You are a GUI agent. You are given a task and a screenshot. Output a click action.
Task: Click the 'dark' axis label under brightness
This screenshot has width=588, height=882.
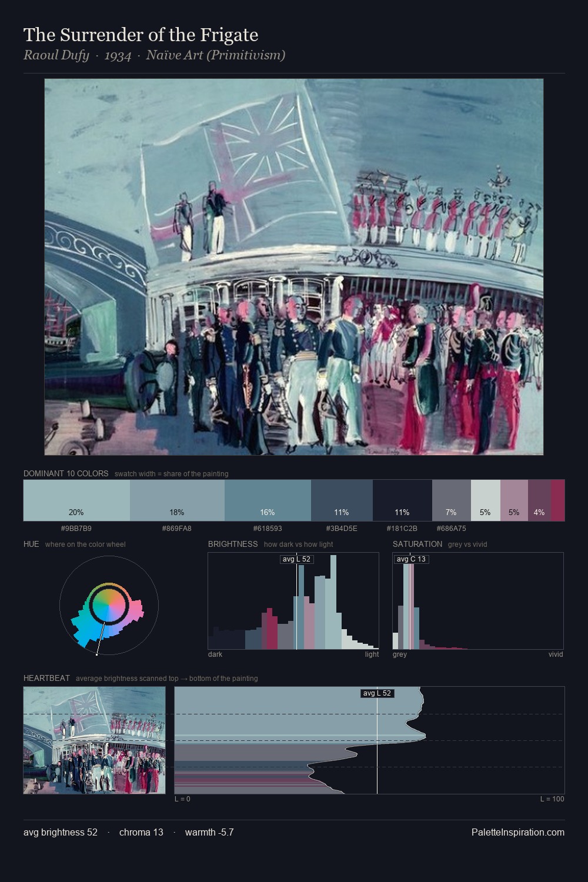215,654
